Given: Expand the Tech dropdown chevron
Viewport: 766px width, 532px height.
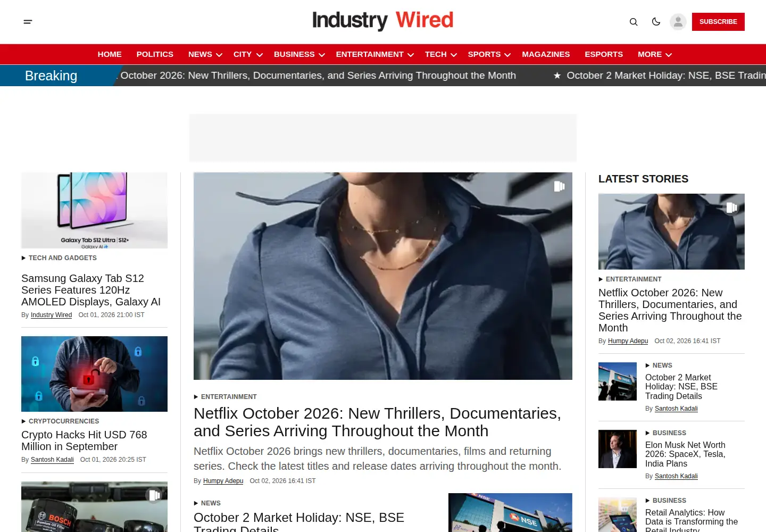Looking at the screenshot, I should coord(454,55).
